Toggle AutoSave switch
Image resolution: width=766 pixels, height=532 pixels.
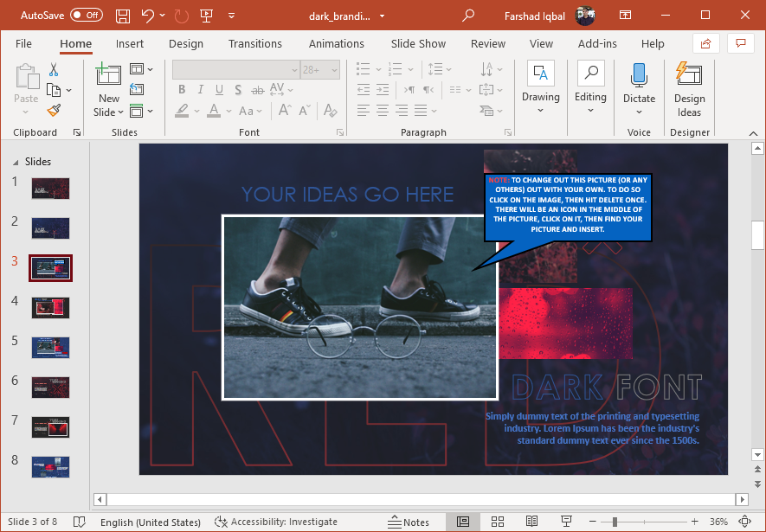click(87, 16)
